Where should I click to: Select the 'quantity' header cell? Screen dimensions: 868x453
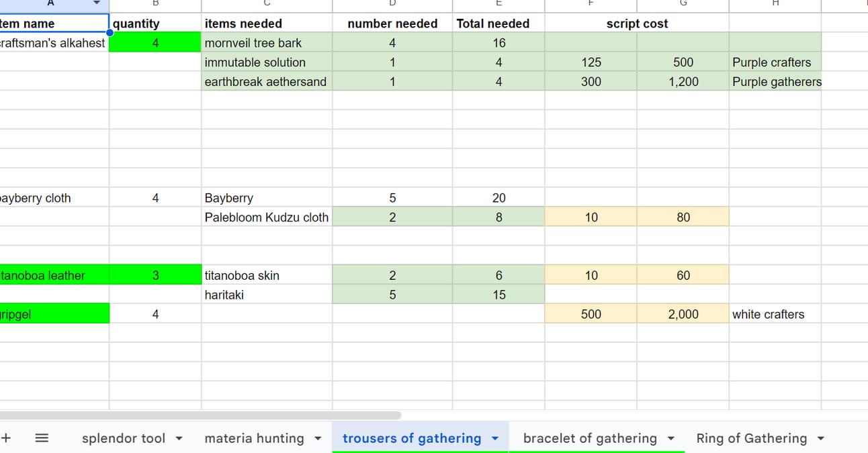155,23
